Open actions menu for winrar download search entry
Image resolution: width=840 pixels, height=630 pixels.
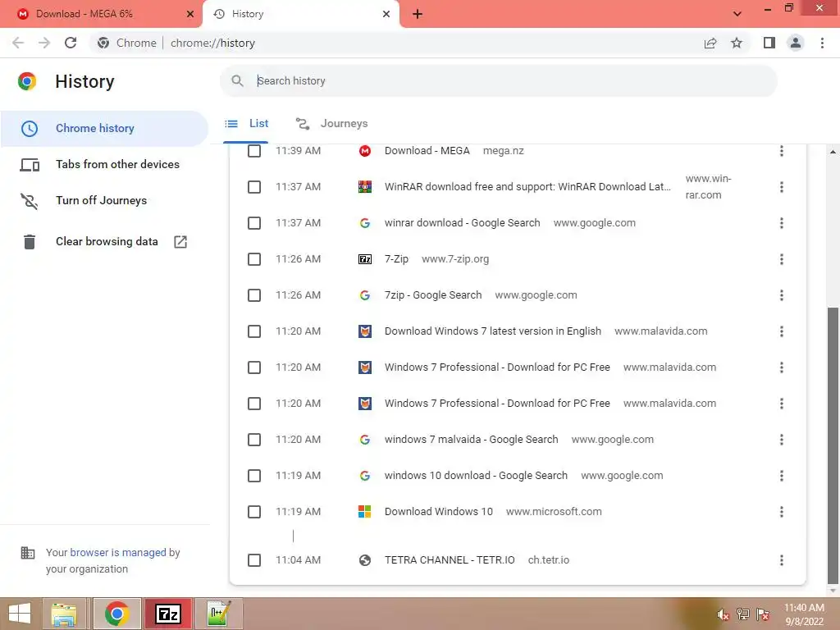pyautogui.click(x=782, y=223)
